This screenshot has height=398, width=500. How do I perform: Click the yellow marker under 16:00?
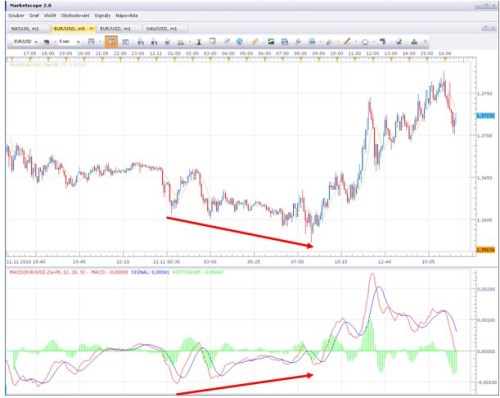445,59
